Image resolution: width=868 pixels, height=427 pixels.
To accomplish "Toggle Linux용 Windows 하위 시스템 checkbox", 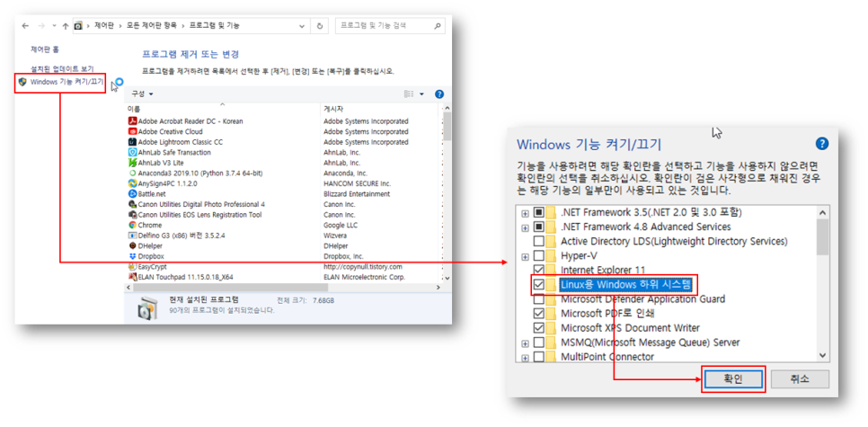I will [538, 285].
